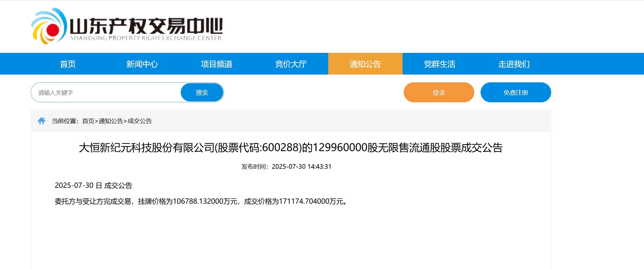Open the 党群生活 navigation tab
644x269 pixels.
(x=440, y=64)
